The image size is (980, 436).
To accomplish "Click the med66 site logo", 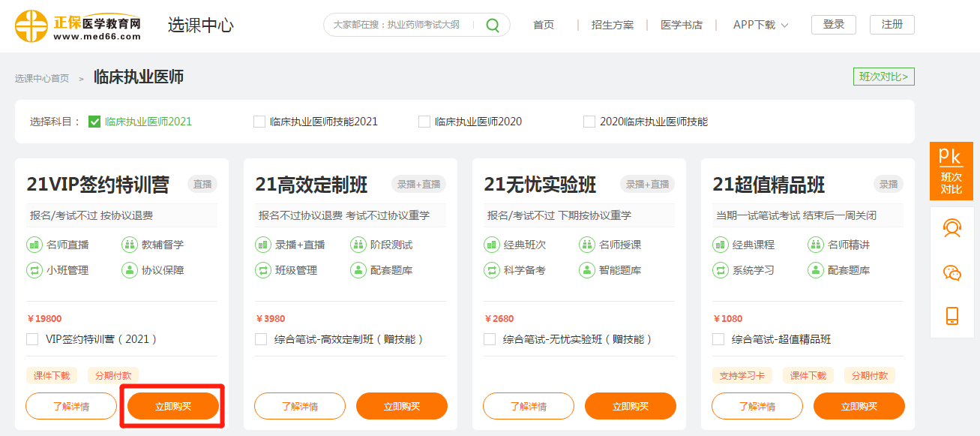I will (78, 26).
